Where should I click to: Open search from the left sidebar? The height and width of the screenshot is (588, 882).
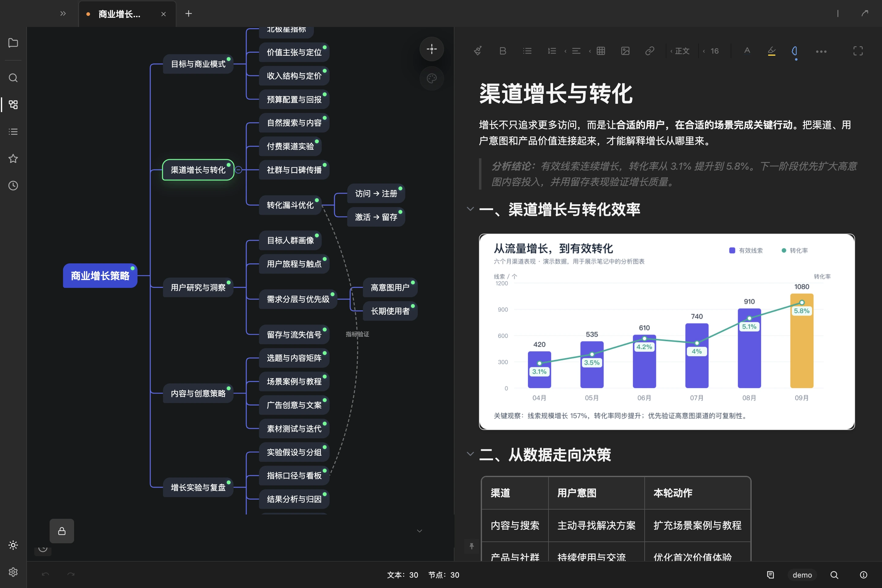(13, 77)
